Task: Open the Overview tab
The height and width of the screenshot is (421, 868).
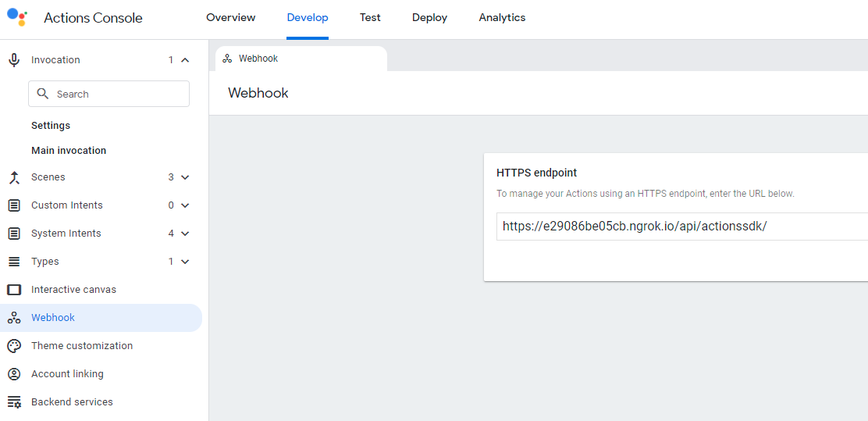Action: pyautogui.click(x=231, y=18)
